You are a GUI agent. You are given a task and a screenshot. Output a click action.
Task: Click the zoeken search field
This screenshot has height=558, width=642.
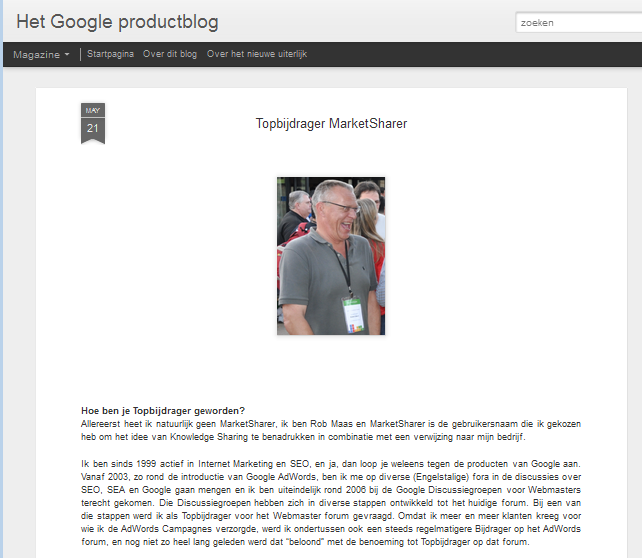pyautogui.click(x=579, y=23)
